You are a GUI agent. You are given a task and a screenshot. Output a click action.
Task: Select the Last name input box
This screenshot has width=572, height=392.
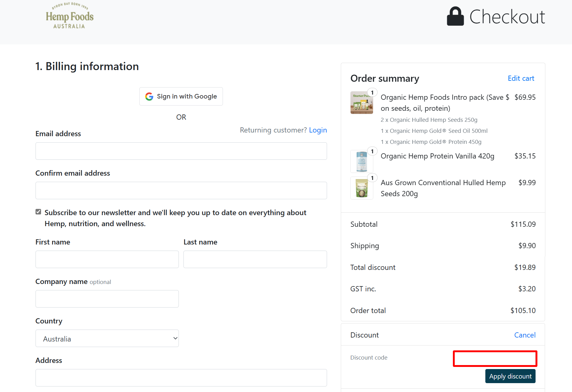(255, 259)
